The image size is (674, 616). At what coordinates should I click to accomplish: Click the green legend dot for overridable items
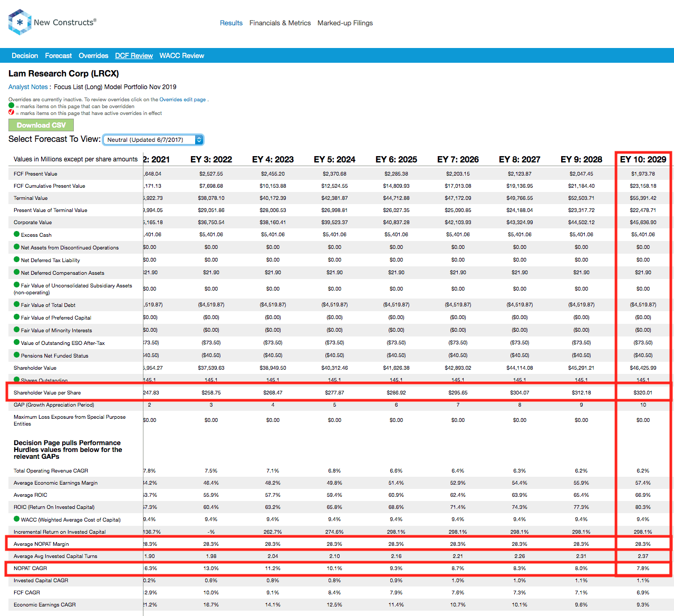pos(12,105)
